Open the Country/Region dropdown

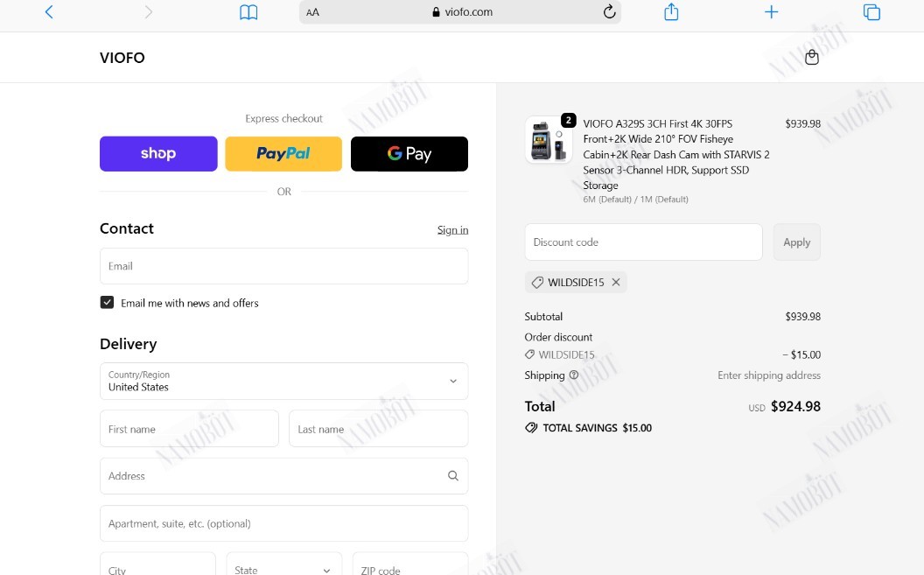click(x=284, y=382)
